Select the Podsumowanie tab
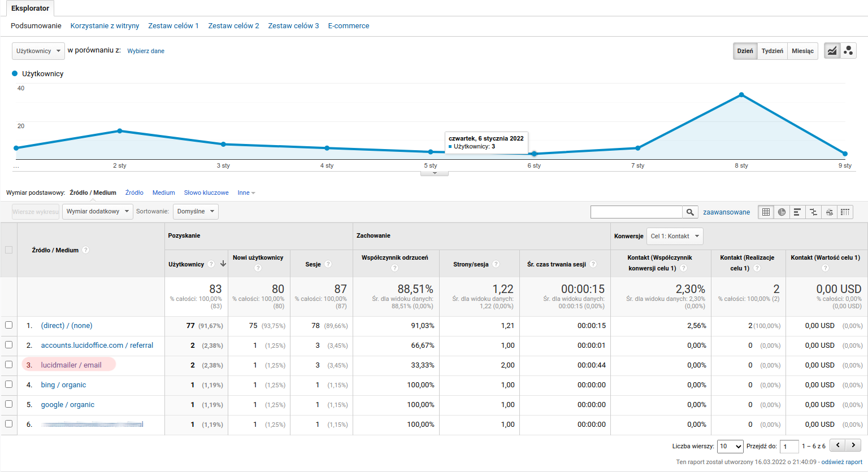Screen dimensions: 868x472 point(36,25)
